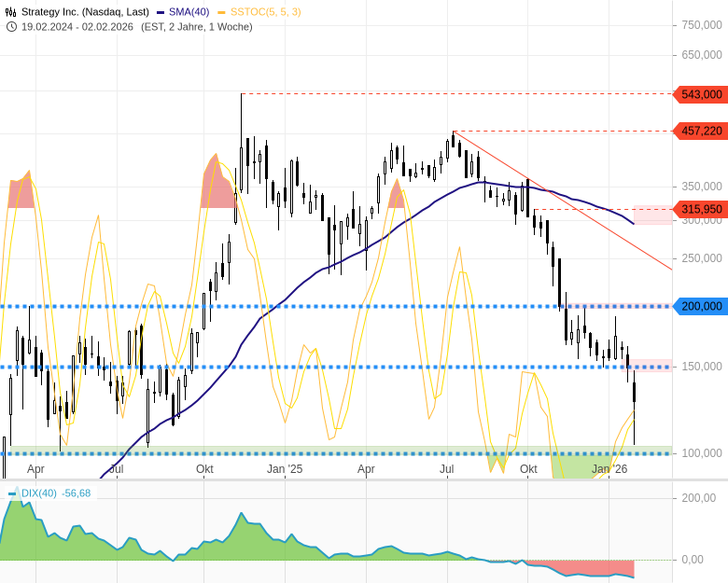Select the 315,950 red price label

701,209
